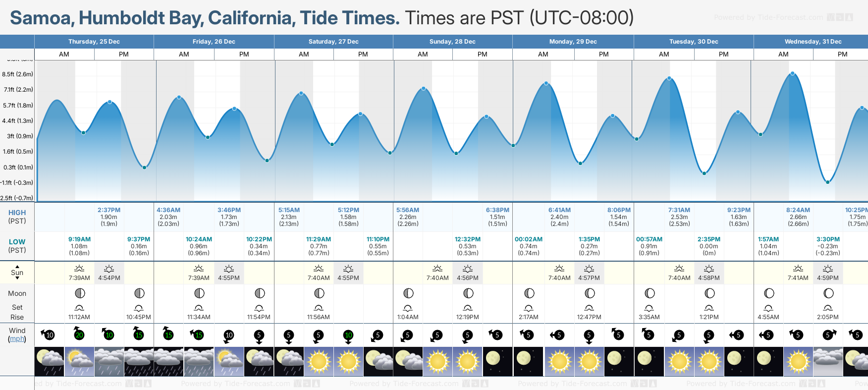Click the down arrow below Sun label

click(x=17, y=279)
